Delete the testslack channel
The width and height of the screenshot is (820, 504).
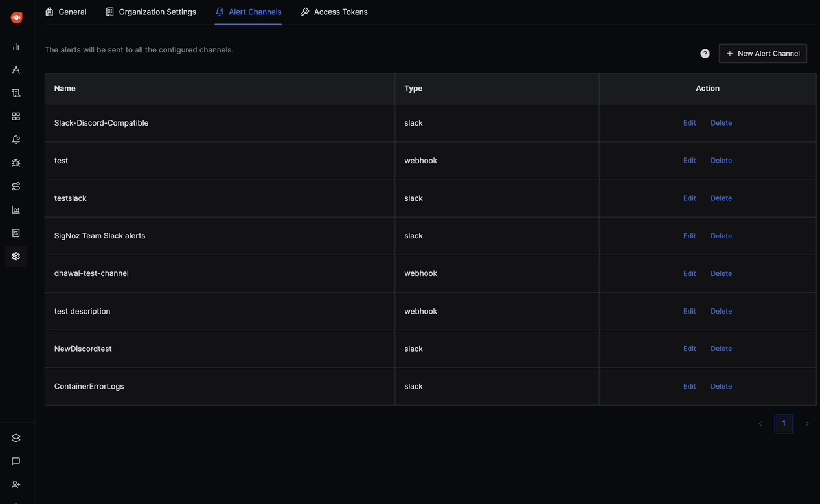[x=722, y=198]
